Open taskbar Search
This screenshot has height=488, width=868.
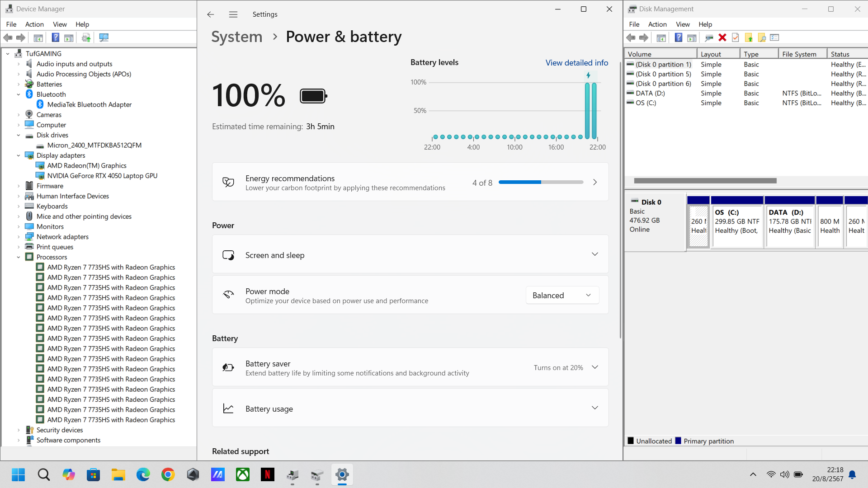tap(44, 474)
